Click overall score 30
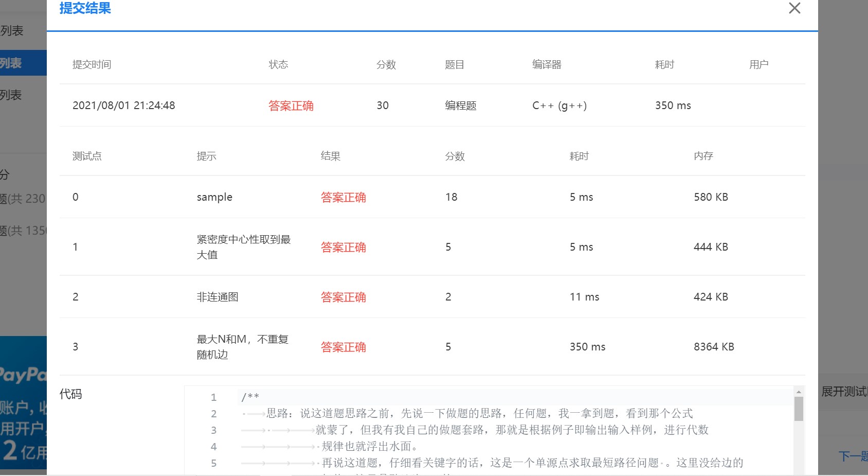The height and width of the screenshot is (476, 868). (383, 105)
